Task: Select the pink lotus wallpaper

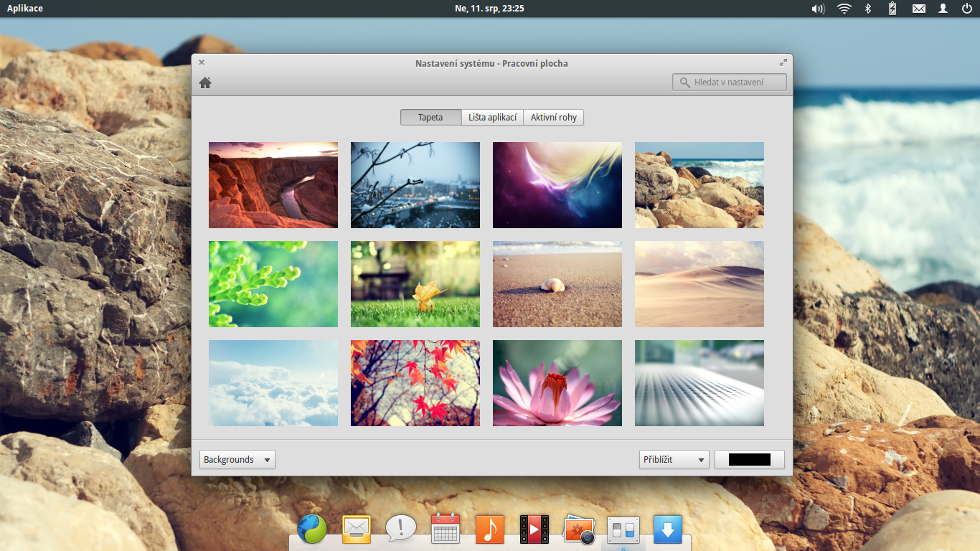Action: point(557,382)
